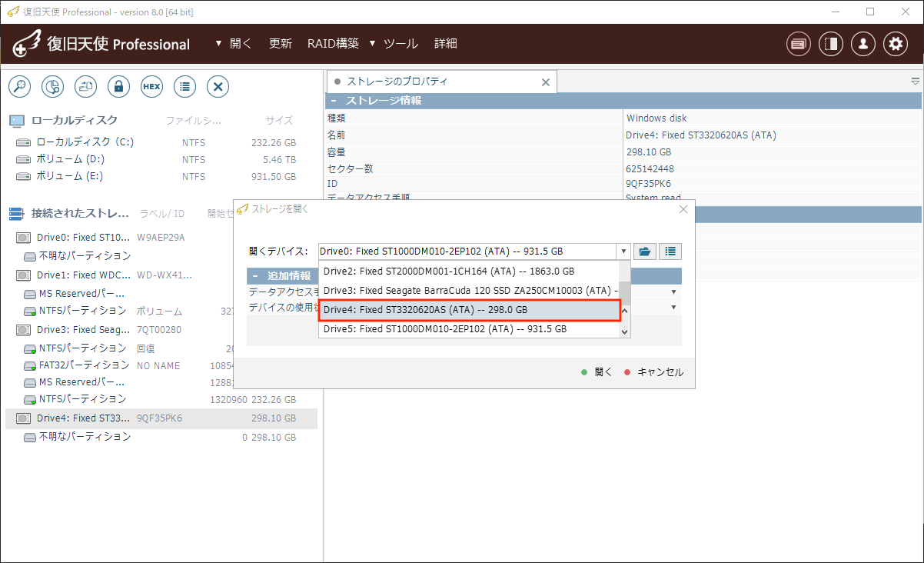924x563 pixels.
Task: Click the 開く button in the dialog
Action: [x=597, y=372]
